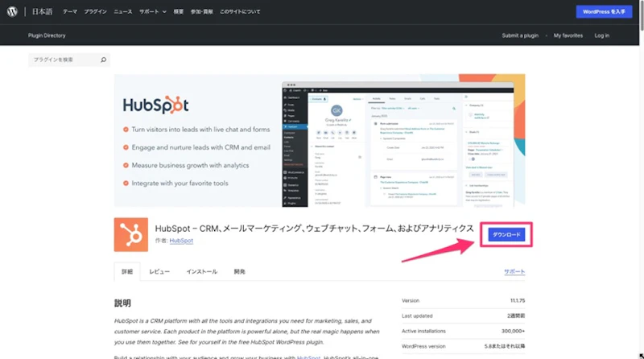Click the Last updated 2週間前 value

click(516, 316)
